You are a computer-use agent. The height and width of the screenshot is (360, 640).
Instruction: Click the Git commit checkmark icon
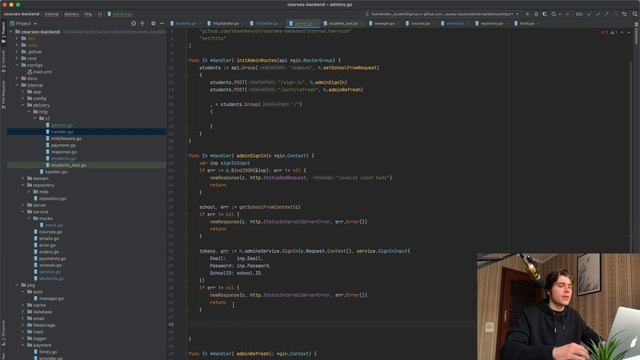click(598, 14)
